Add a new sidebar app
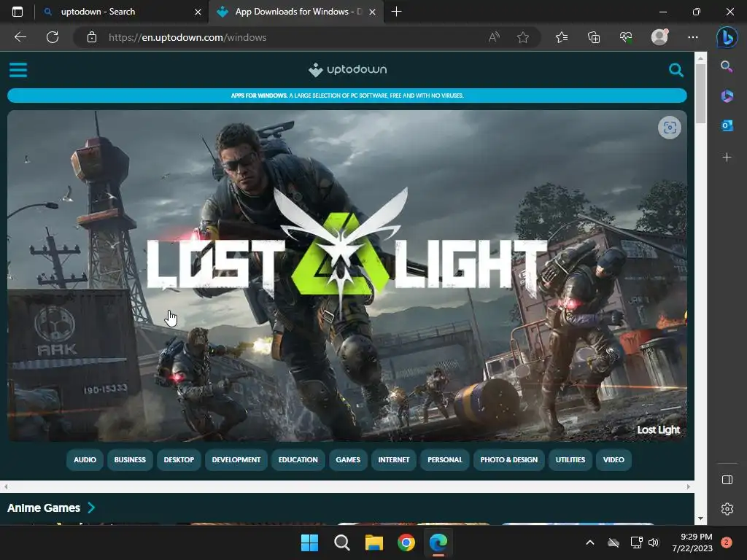 [x=727, y=157]
